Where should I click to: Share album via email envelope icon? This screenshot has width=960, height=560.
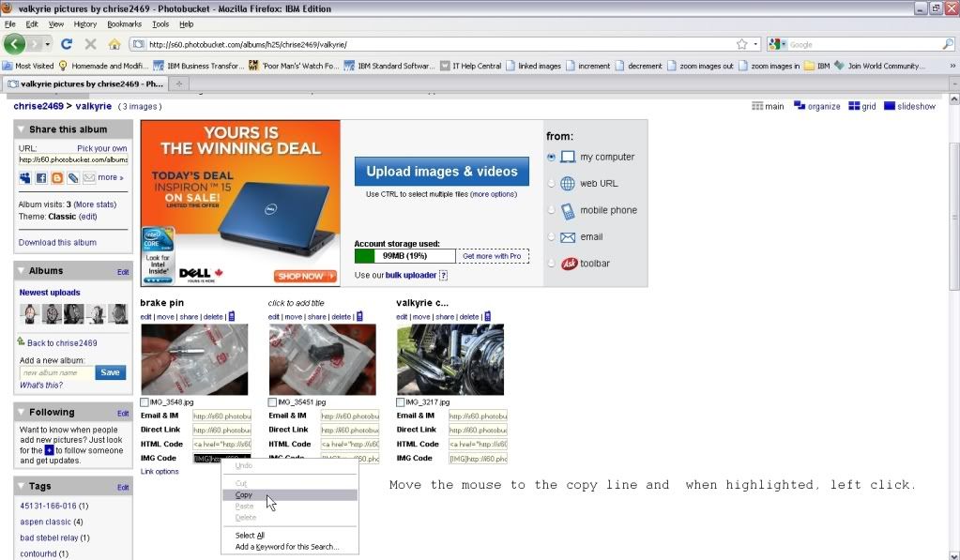coord(89,177)
